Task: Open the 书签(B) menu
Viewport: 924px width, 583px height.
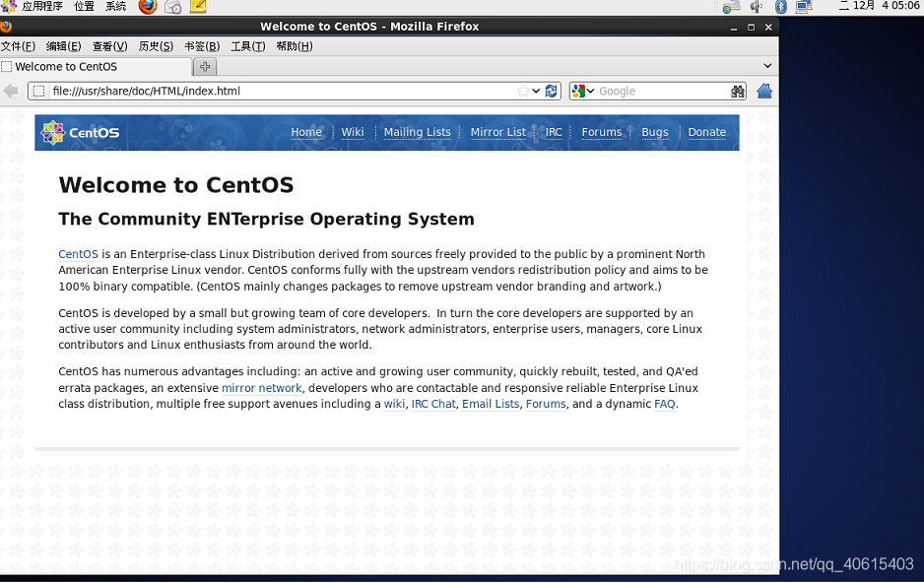Action: (x=202, y=46)
